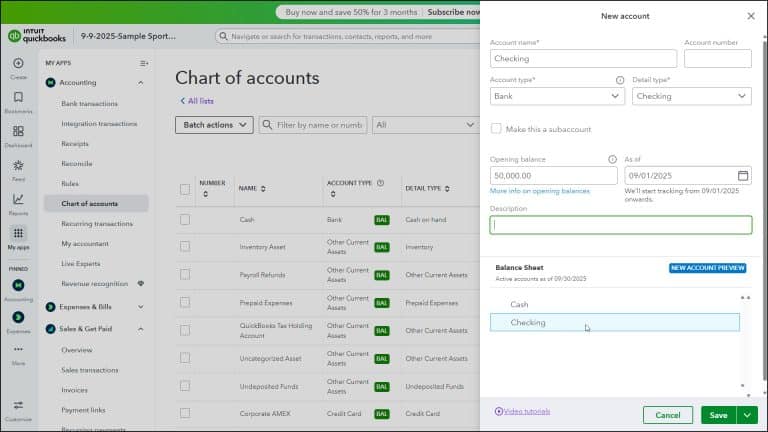Toggle the select-all accounts checkbox
768x432 pixels.
pyautogui.click(x=185, y=189)
